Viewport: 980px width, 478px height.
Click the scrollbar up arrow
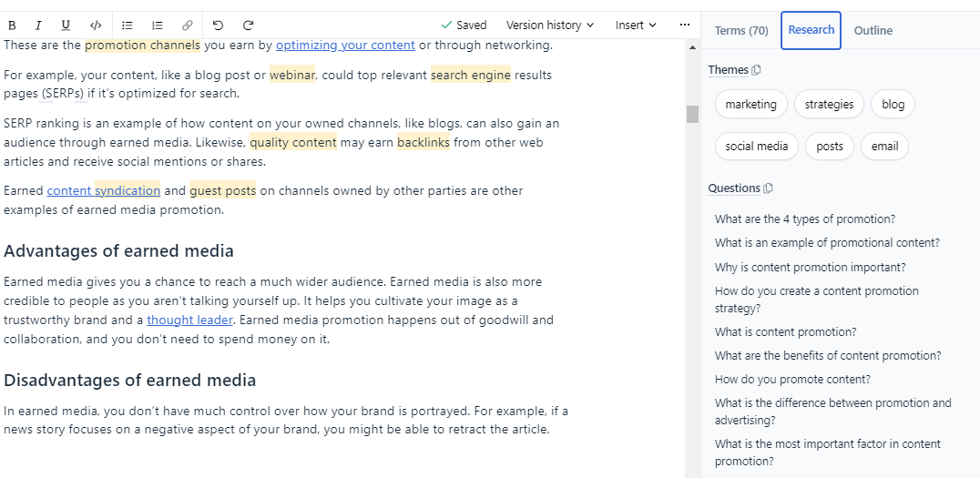click(x=692, y=47)
